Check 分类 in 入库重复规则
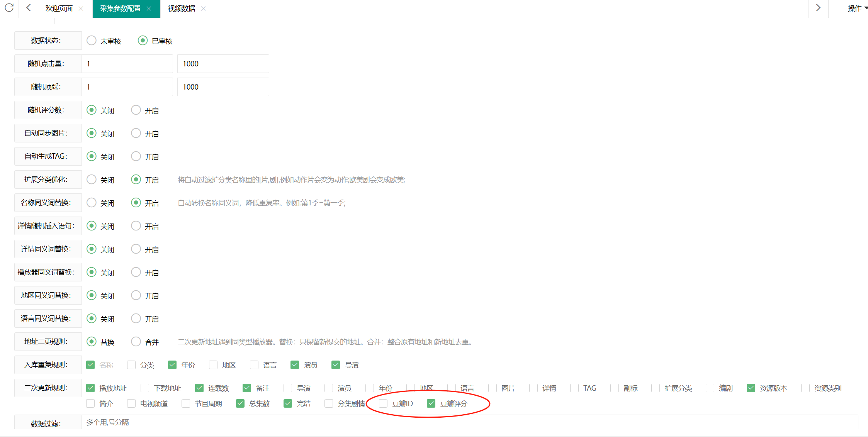The height and width of the screenshot is (437, 868). tap(131, 365)
